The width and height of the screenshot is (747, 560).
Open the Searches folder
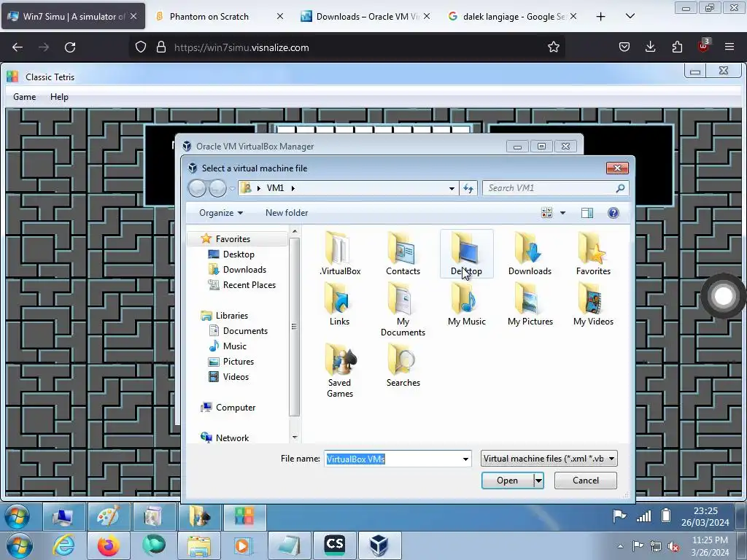(x=403, y=365)
